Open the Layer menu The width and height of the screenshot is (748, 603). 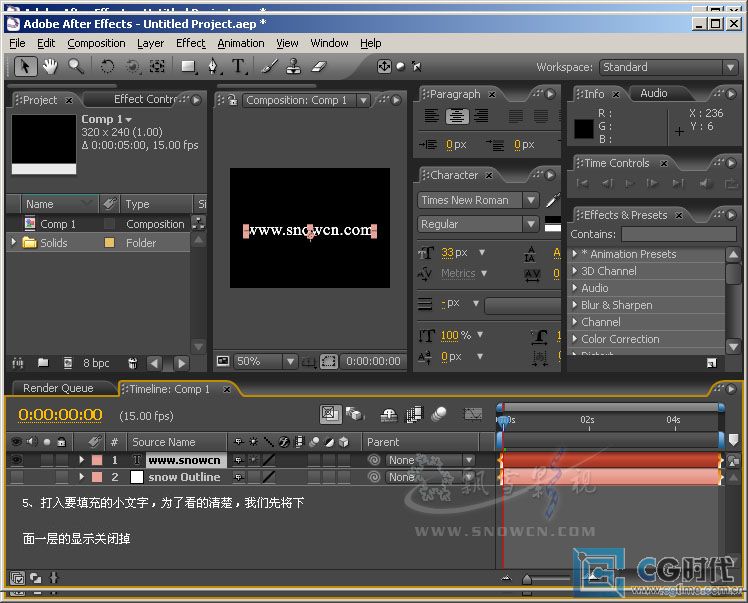tap(150, 43)
